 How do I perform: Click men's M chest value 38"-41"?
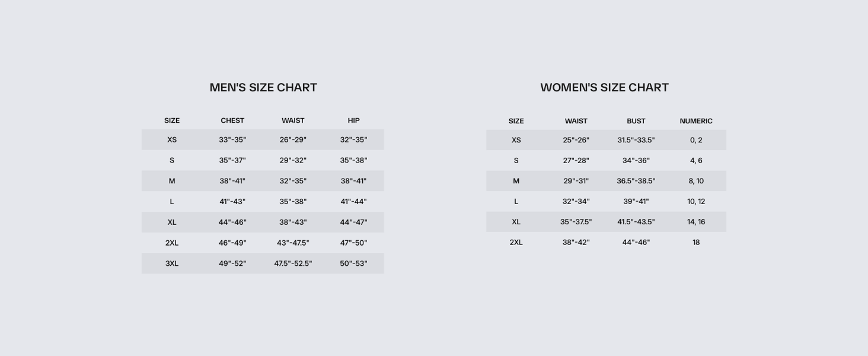click(x=232, y=181)
